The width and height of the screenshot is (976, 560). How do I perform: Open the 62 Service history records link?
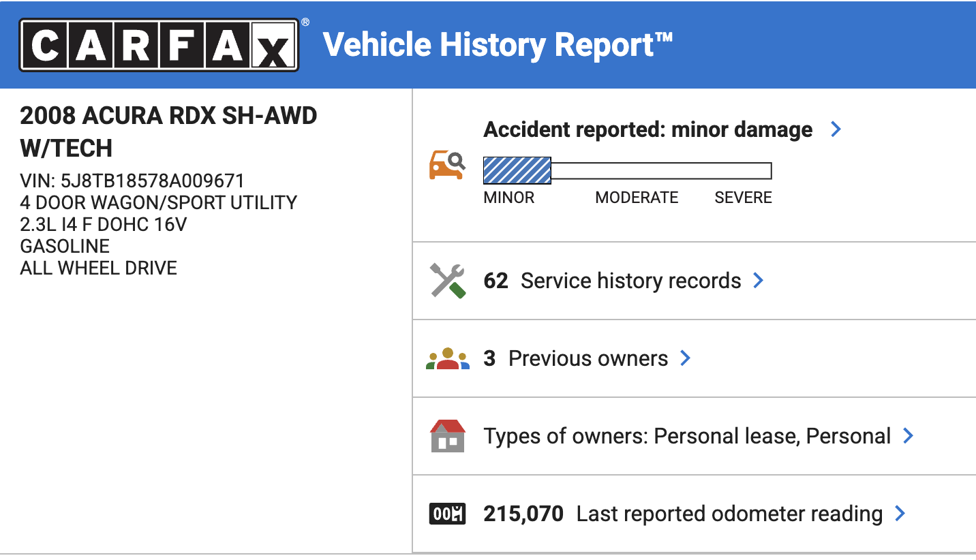pos(612,281)
